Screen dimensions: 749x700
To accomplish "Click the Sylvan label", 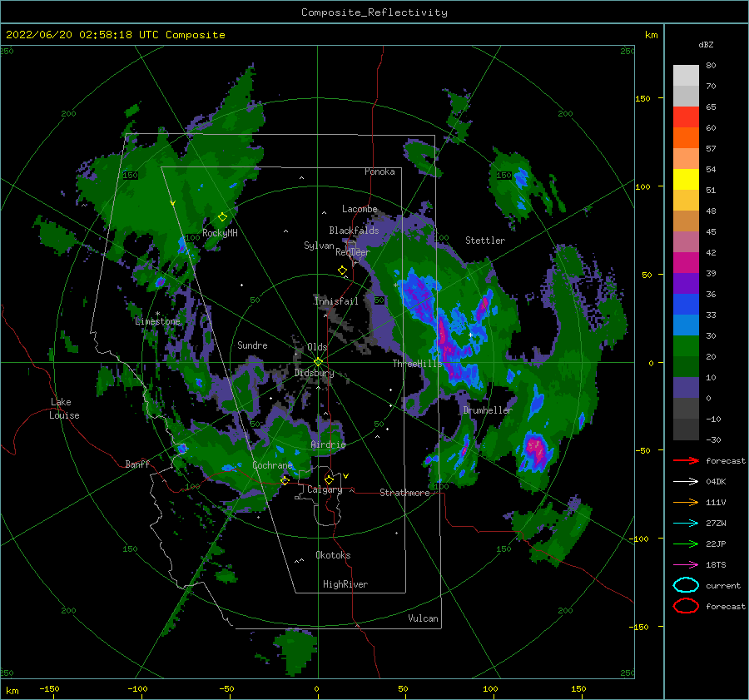I will click(319, 246).
